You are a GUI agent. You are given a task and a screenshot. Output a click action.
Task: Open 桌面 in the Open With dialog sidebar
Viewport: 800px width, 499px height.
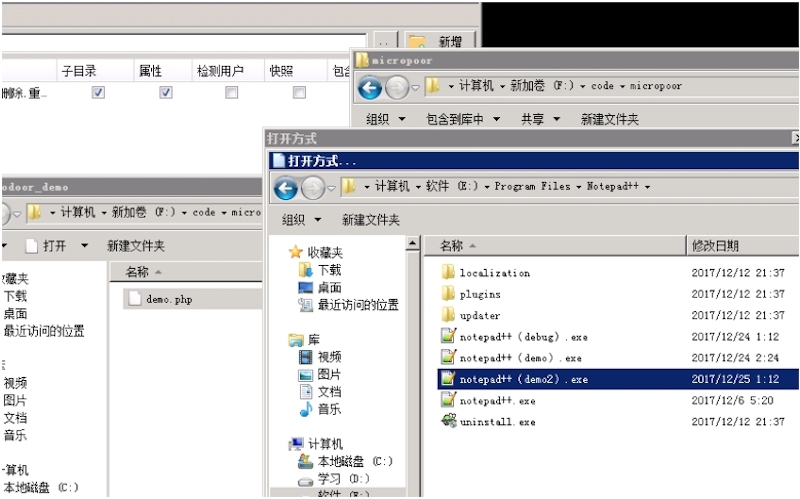click(329, 287)
